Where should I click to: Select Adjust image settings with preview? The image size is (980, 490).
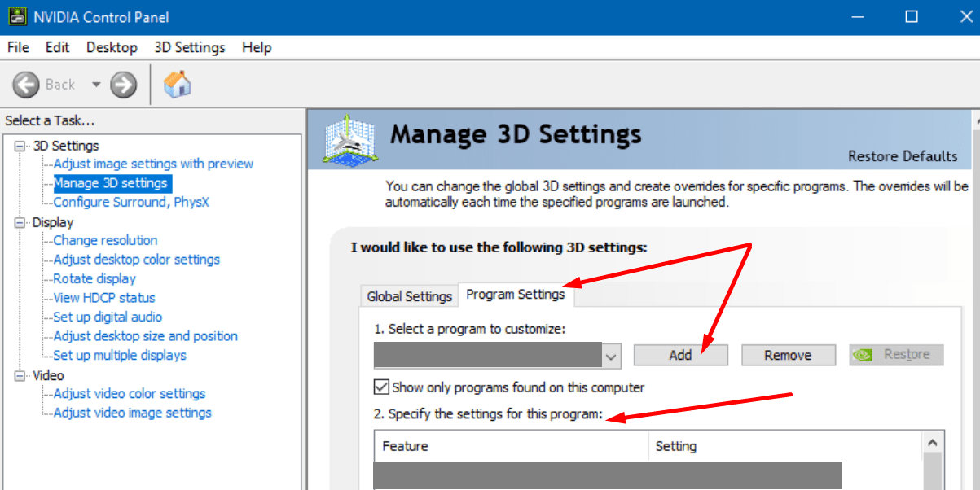153,164
